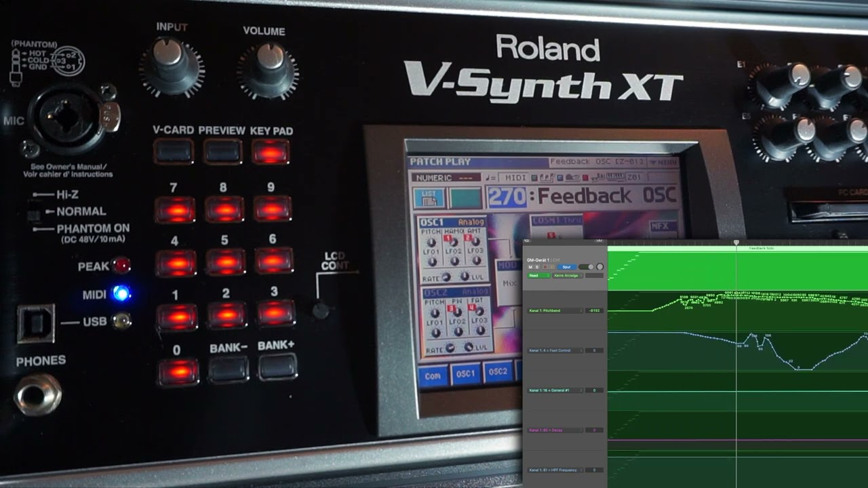868x488 pixels.
Task: Switch to the OSC1 tab
Action: [x=466, y=373]
